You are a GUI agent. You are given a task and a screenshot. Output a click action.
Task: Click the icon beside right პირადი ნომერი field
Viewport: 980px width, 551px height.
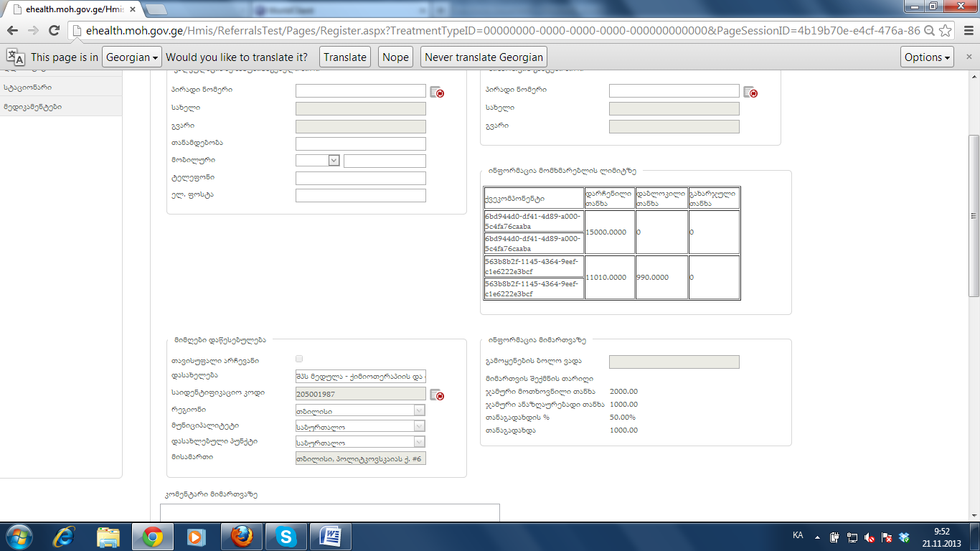[x=750, y=92]
